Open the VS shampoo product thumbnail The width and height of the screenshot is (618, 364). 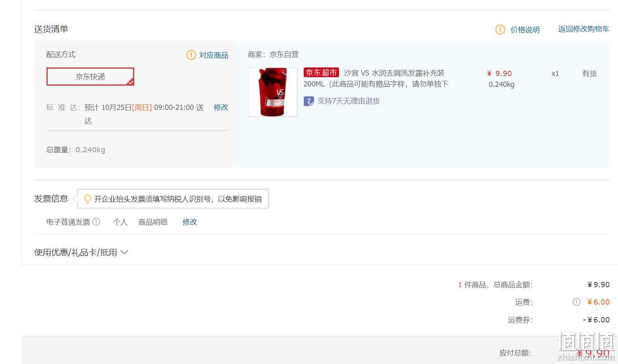273,92
